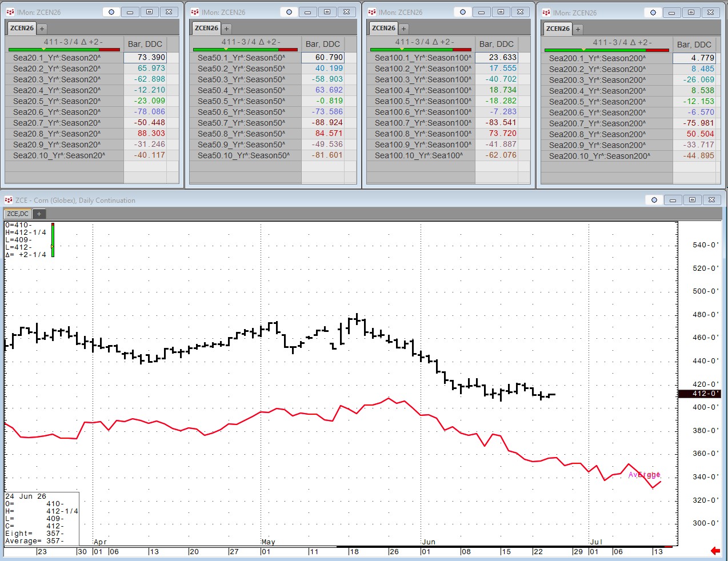The height and width of the screenshot is (561, 728).
Task: Add a tab in the second IMon window
Action: [226, 29]
